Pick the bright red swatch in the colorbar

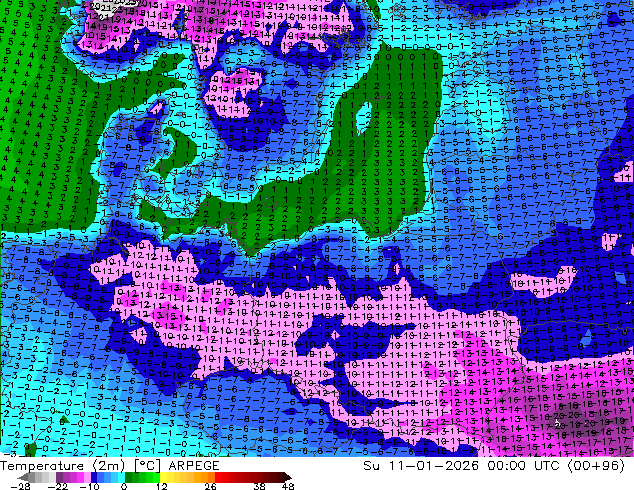218,477
